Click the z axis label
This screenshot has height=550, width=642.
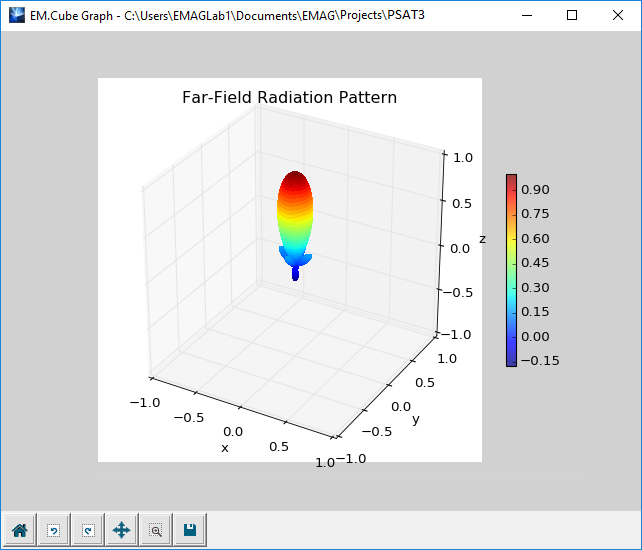tap(482, 239)
